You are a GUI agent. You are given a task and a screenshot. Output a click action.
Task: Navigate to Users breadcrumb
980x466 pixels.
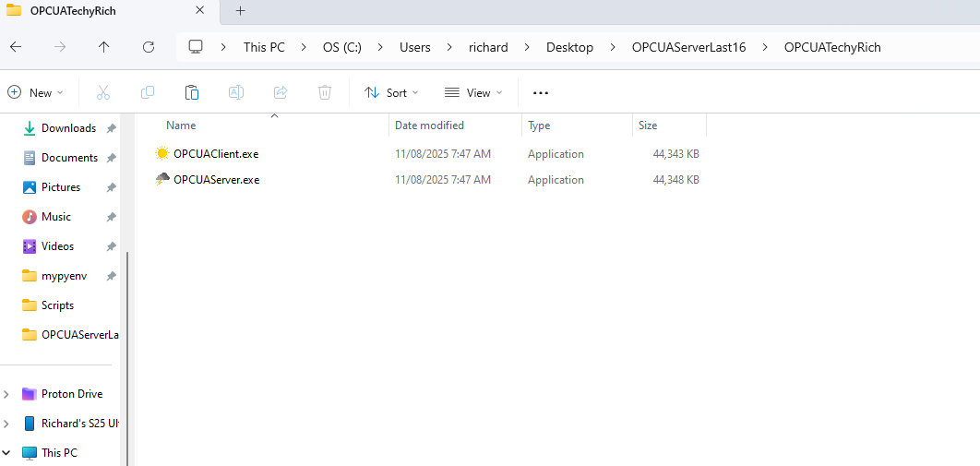415,47
